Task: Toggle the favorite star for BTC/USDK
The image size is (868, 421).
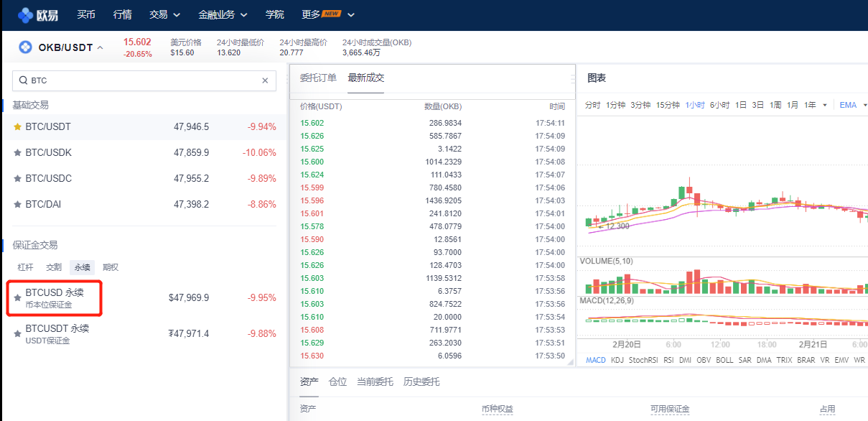Action: 18,152
